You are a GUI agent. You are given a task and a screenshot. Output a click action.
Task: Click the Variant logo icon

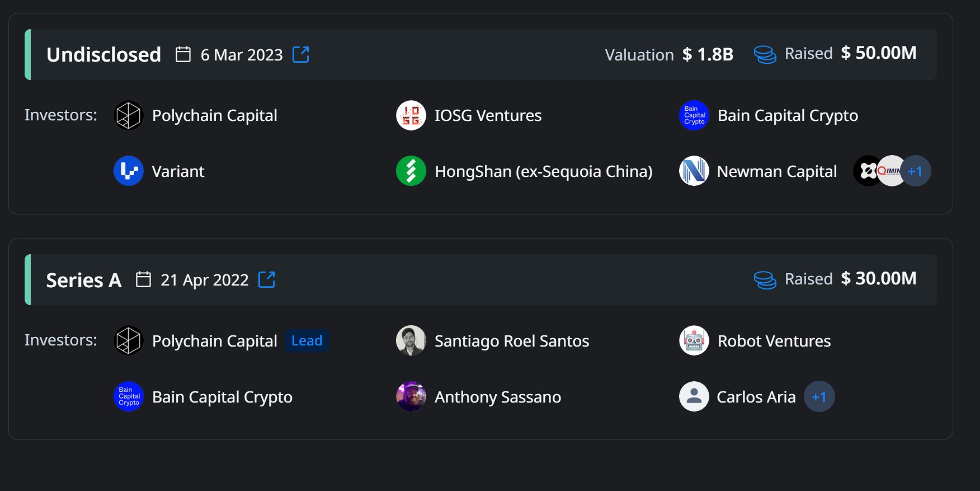(129, 171)
